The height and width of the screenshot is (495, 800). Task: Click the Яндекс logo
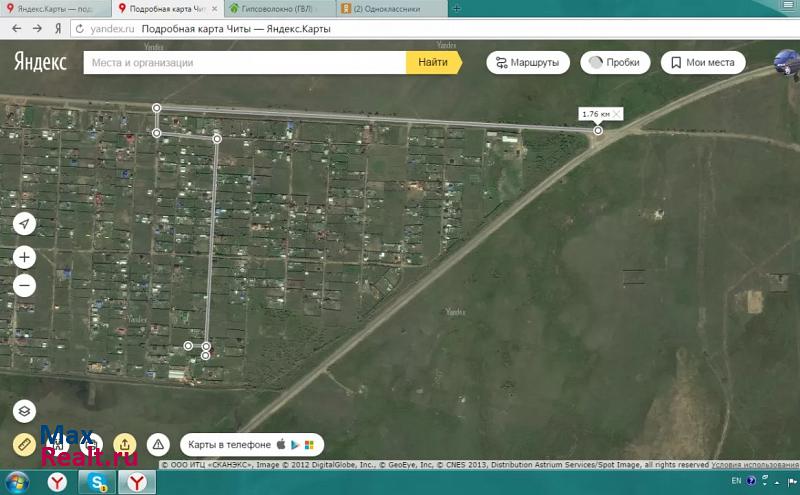pyautogui.click(x=40, y=62)
